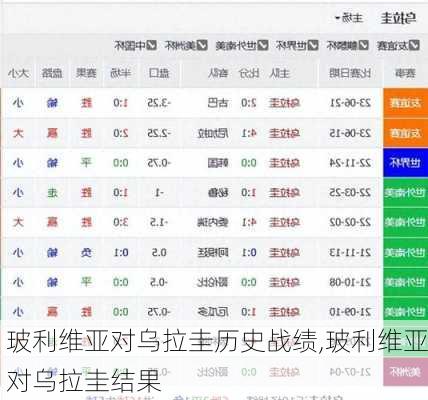Open the 尼加拉瓜 away team link

coord(213,133)
